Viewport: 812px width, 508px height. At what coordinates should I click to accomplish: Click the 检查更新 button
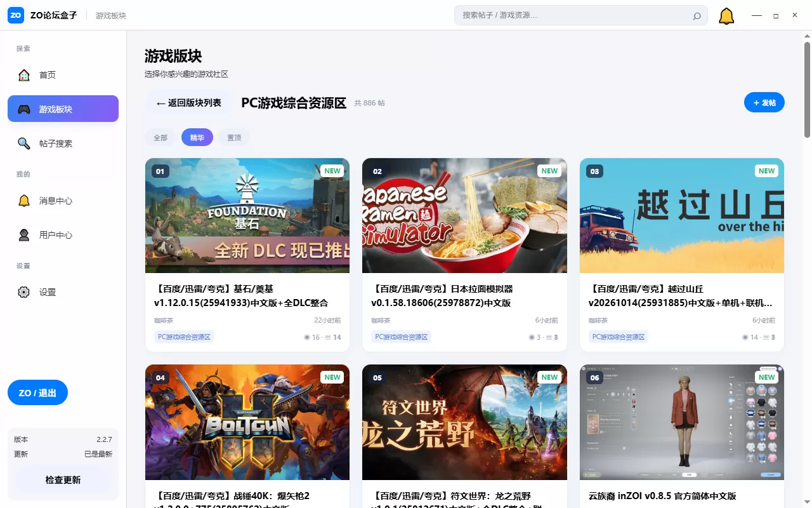tap(63, 480)
